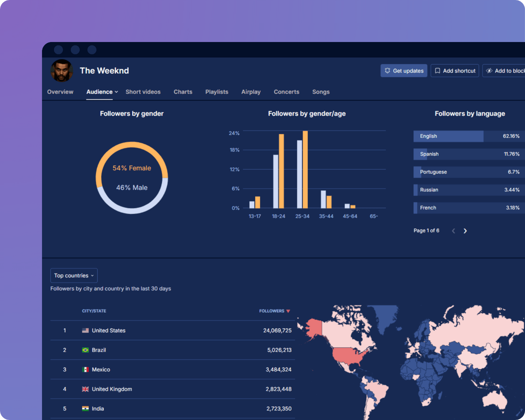
Task: Click the Page 1 of 6 label
Action: click(x=426, y=231)
